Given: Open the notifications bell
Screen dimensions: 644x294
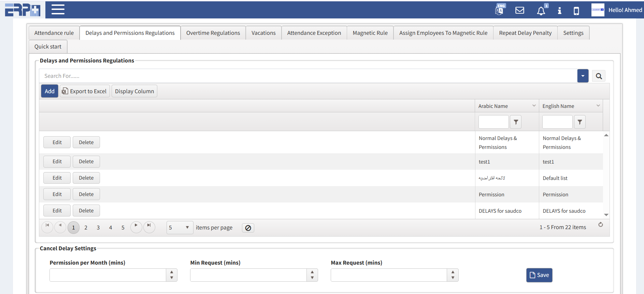Looking at the screenshot, I should click(541, 11).
